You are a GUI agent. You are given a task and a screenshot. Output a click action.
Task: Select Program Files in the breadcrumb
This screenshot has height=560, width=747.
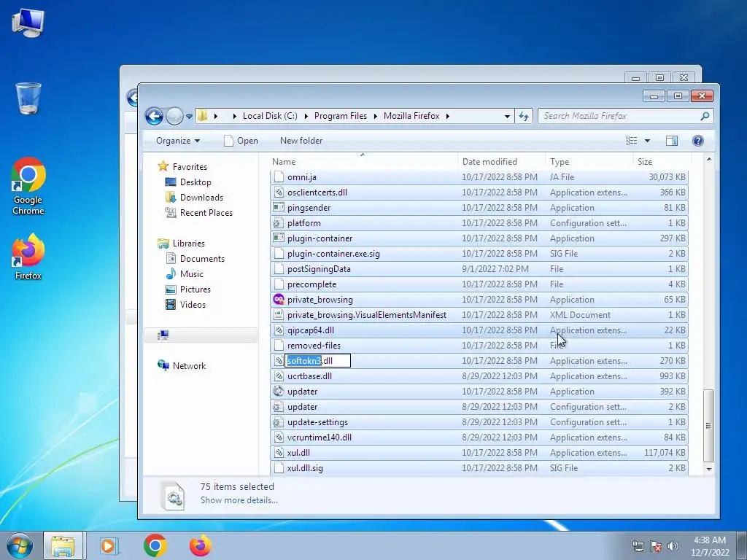tap(341, 116)
